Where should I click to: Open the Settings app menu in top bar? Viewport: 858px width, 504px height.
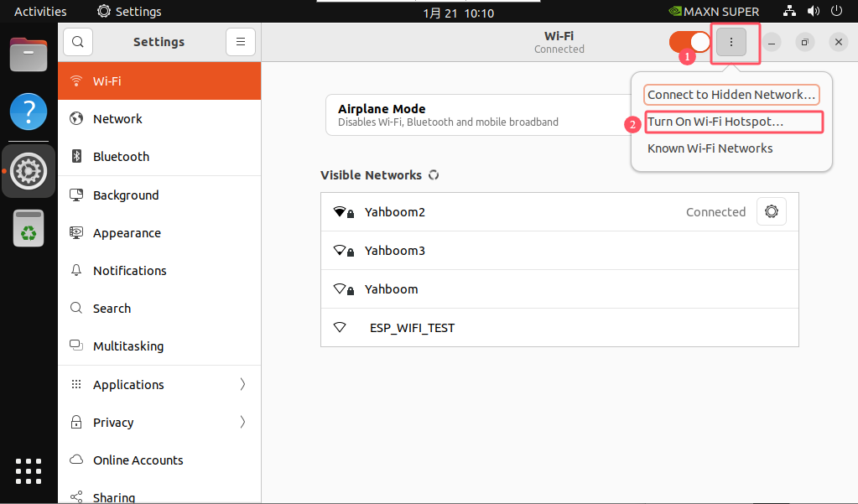(x=129, y=12)
